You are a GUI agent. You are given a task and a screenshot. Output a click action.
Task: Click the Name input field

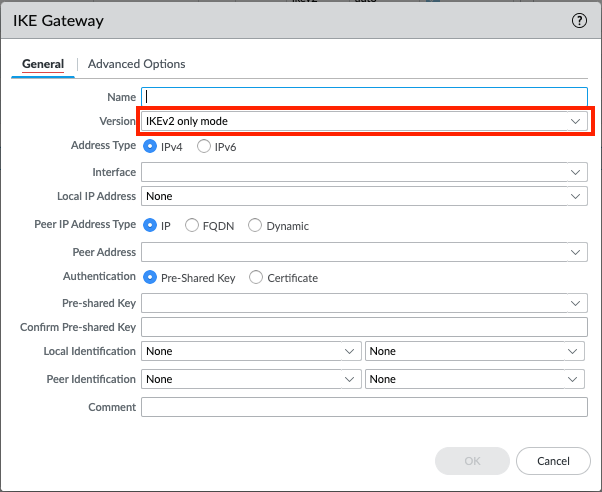(364, 97)
